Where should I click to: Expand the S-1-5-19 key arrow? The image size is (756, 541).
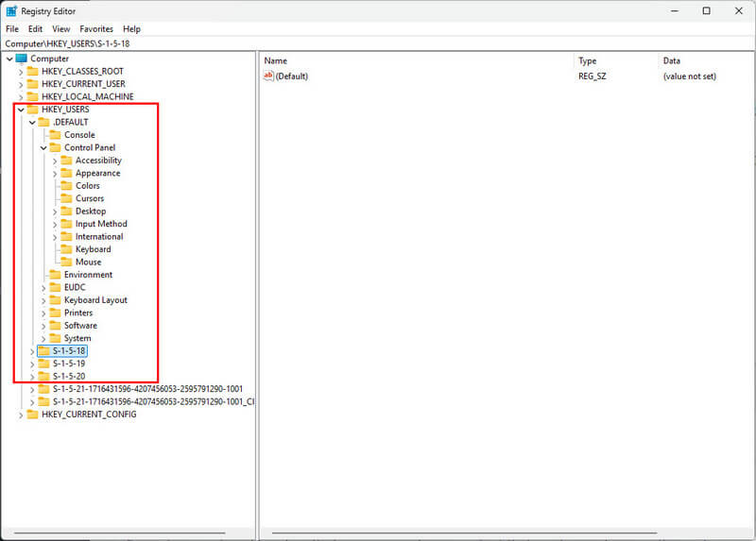coord(32,364)
